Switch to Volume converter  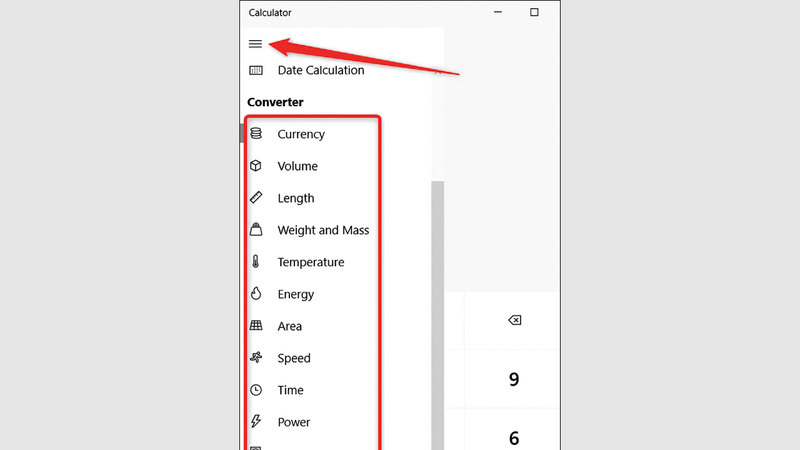coord(297,166)
